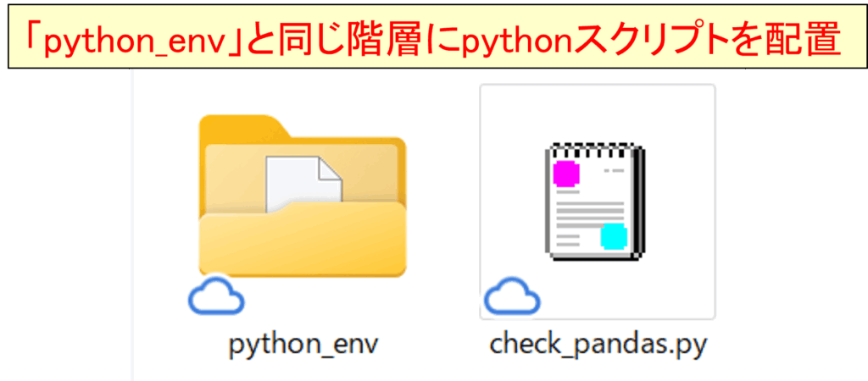Click the spiral binding atop the notepad icon
This screenshot has width=868, height=381.
point(593,150)
